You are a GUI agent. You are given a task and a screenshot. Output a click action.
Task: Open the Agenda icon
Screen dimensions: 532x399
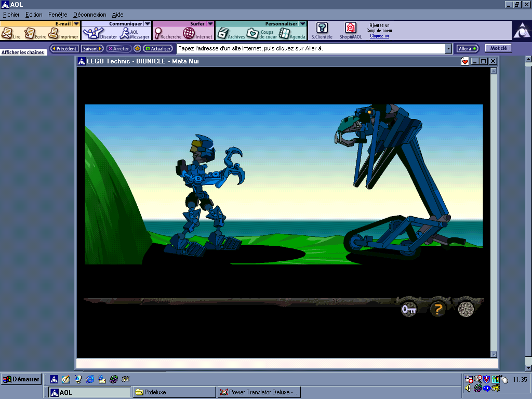[292, 33]
